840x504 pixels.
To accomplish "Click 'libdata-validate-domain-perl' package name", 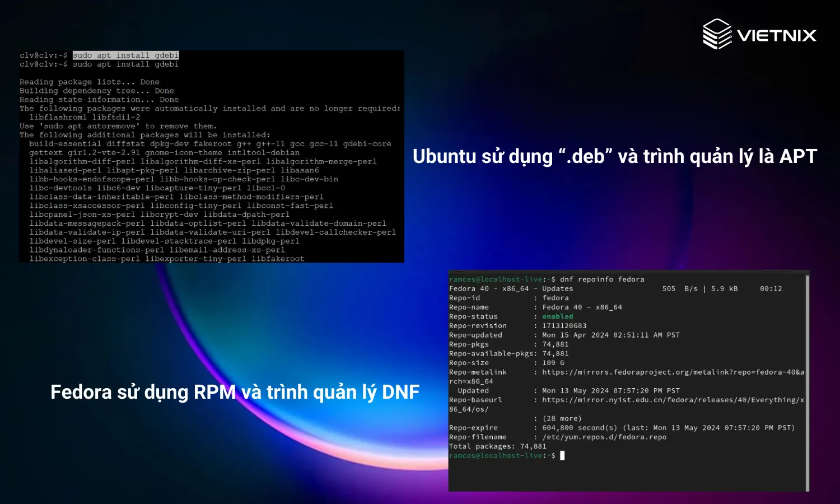I will point(319,223).
